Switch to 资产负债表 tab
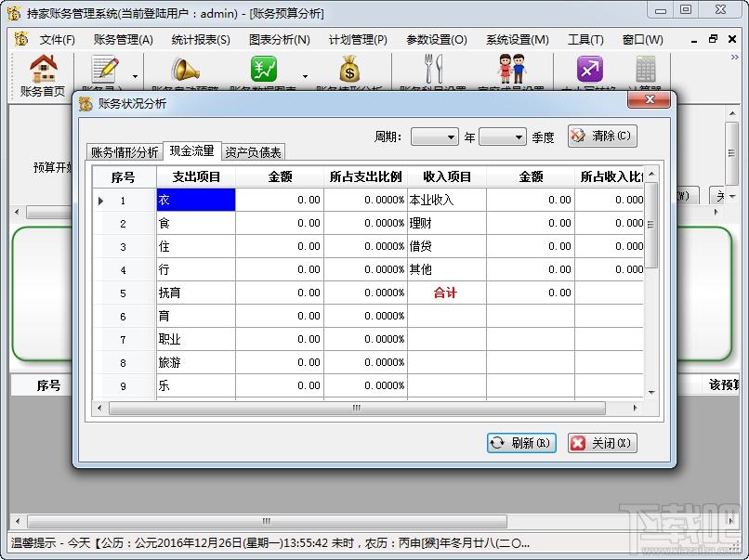The width and height of the screenshot is (749, 560). tap(253, 151)
